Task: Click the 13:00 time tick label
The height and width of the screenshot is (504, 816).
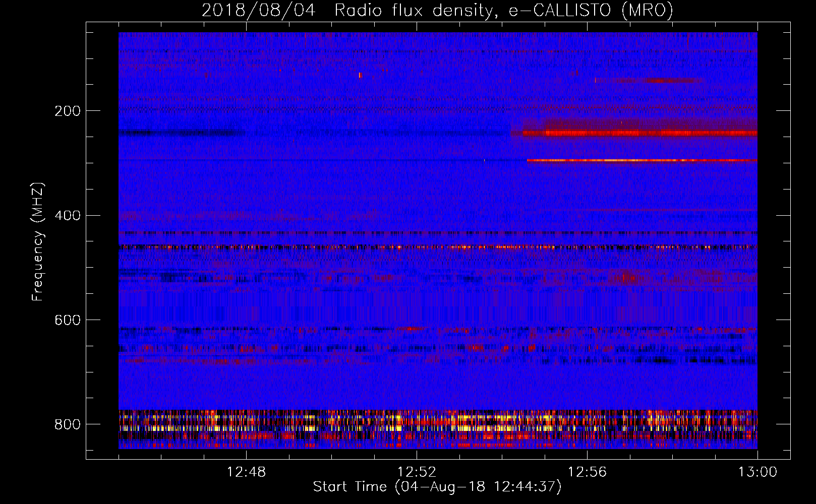Action: pos(757,472)
